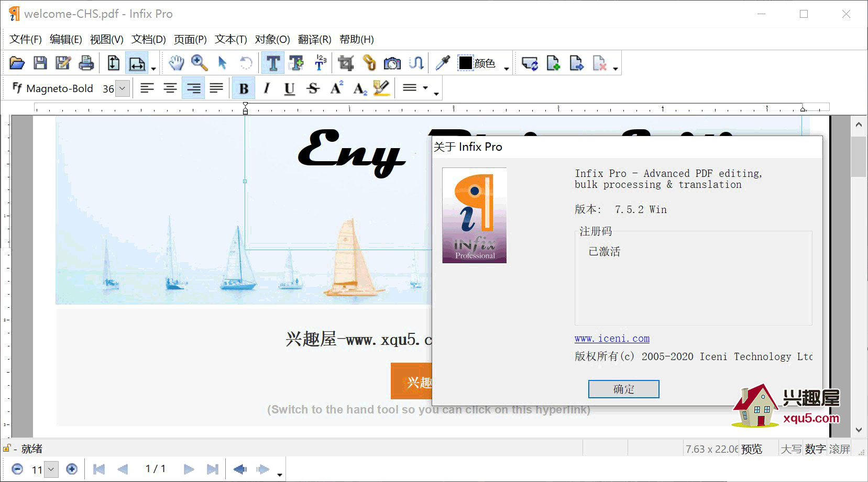
Task: Select the Fit Page height icon
Action: pos(114,63)
